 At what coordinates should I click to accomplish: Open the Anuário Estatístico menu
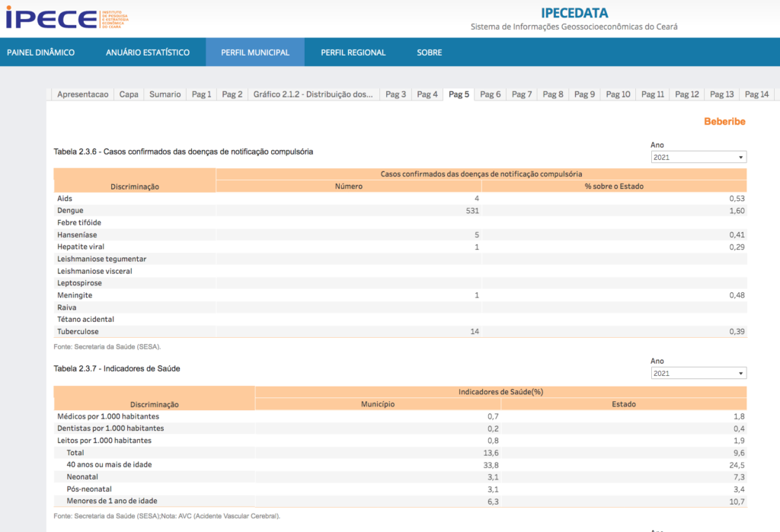[148, 53]
